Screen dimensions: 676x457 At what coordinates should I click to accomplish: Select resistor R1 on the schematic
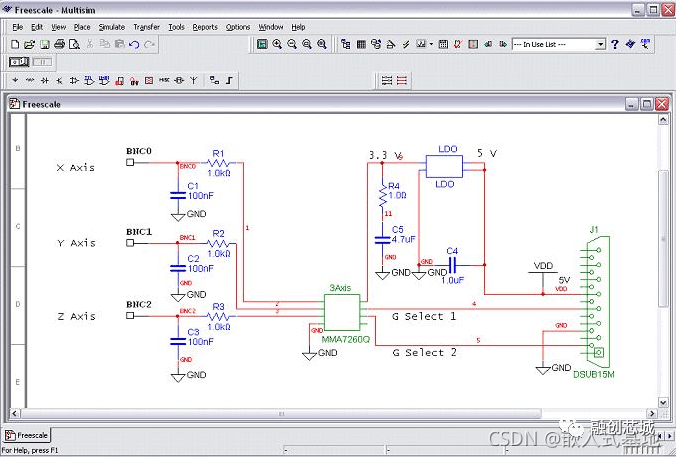[219, 163]
